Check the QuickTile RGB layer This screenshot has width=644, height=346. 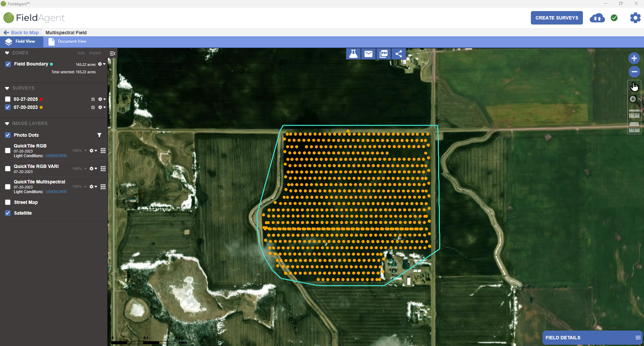(8, 150)
